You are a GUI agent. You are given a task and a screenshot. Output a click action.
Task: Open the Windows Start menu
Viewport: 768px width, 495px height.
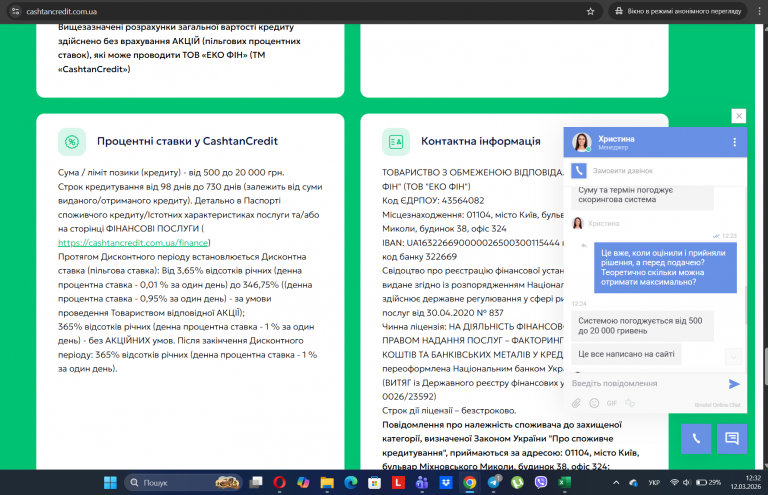pyautogui.click(x=110, y=483)
